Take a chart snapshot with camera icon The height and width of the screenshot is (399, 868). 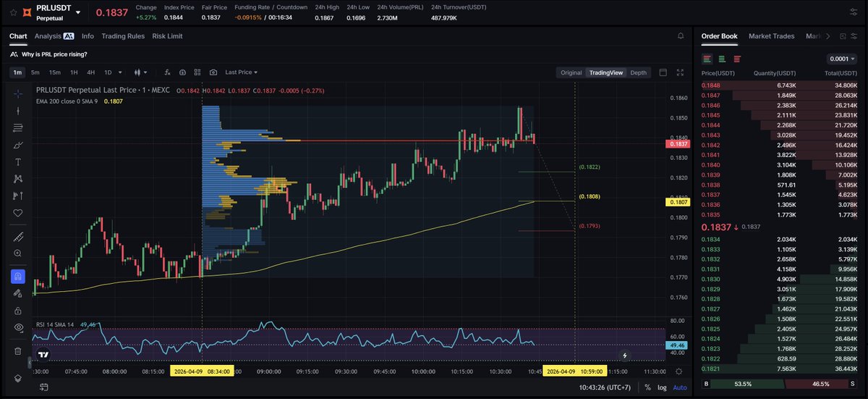tap(213, 72)
